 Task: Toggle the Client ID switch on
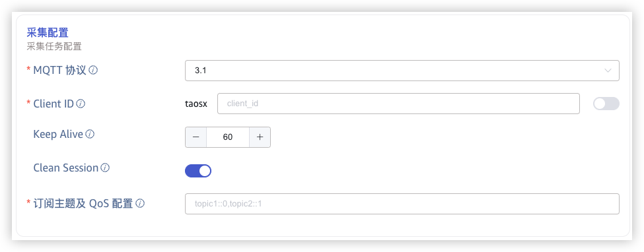(606, 104)
